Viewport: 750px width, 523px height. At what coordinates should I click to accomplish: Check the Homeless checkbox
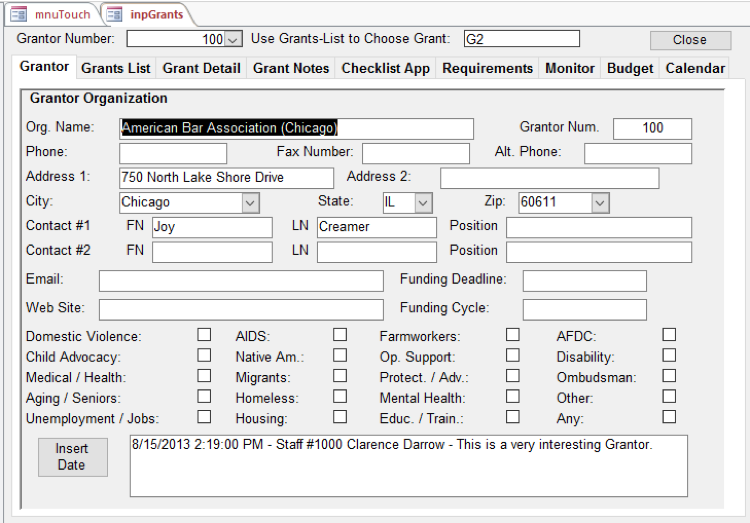click(x=340, y=397)
